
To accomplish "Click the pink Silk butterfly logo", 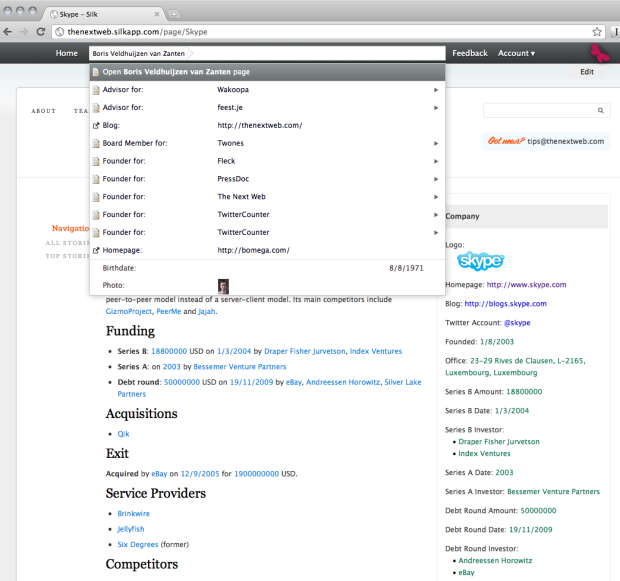I will pyautogui.click(x=600, y=53).
